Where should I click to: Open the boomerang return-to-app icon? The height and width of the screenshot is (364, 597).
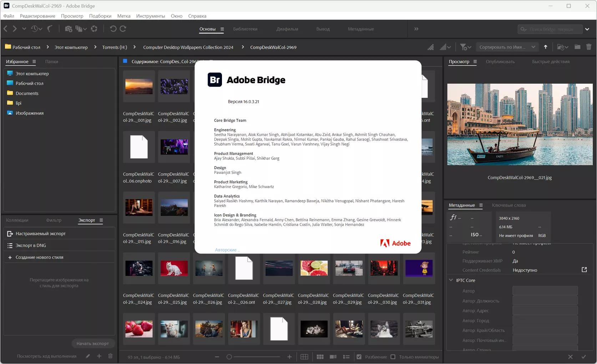click(50, 29)
